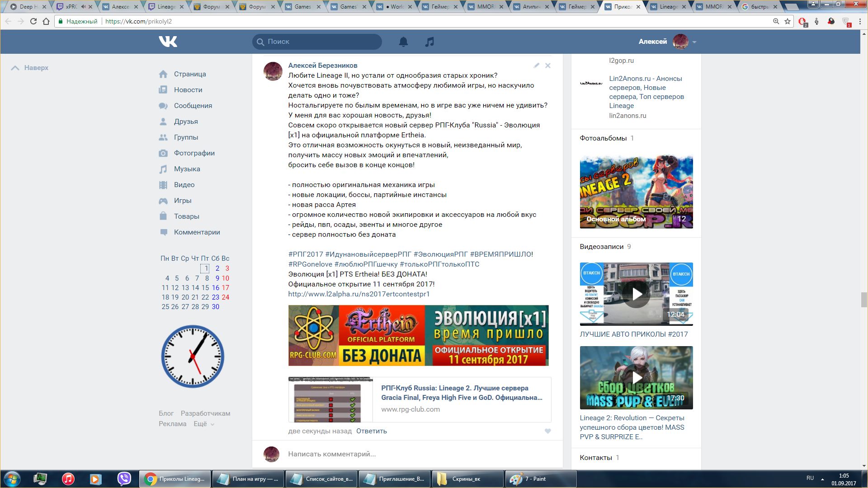Reload page with browser refresh icon
The height and width of the screenshot is (488, 868).
point(33,21)
